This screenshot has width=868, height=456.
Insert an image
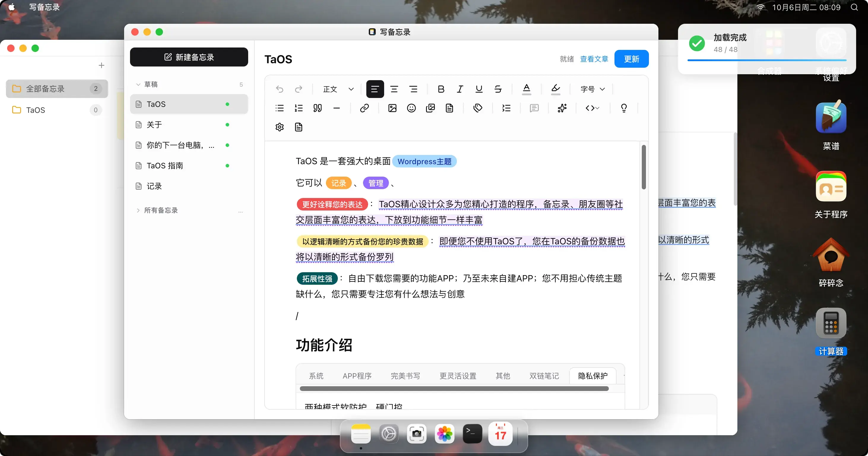click(392, 108)
